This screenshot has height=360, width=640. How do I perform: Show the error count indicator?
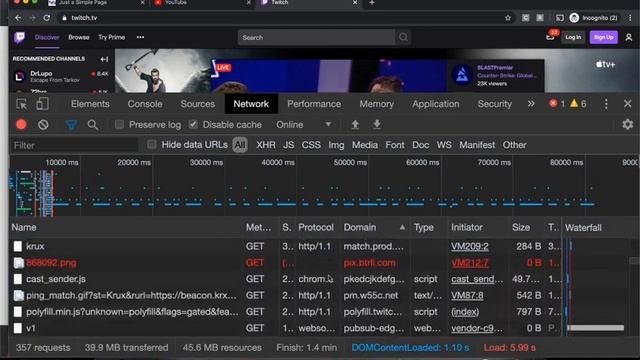pyautogui.click(x=557, y=104)
